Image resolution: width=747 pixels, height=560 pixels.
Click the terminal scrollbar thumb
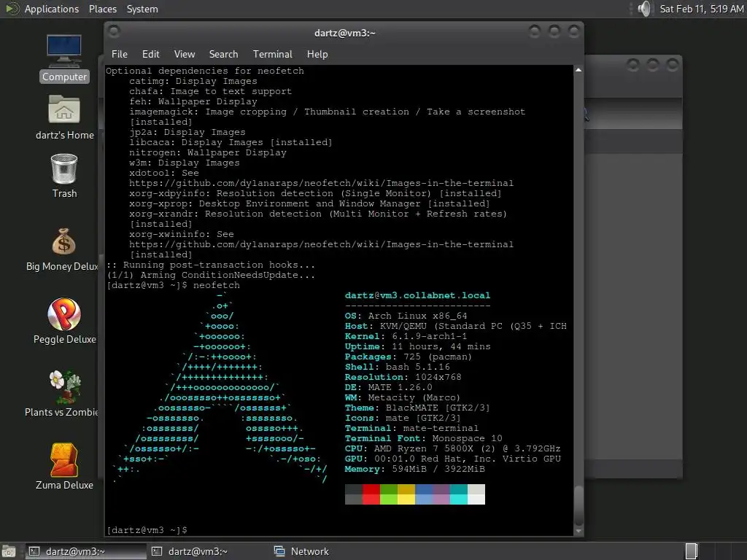click(x=578, y=506)
